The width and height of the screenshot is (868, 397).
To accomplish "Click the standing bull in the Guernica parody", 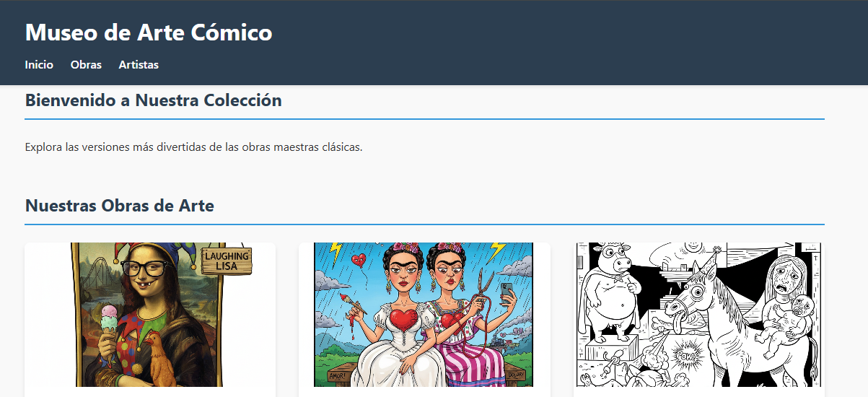I will click(x=610, y=292).
